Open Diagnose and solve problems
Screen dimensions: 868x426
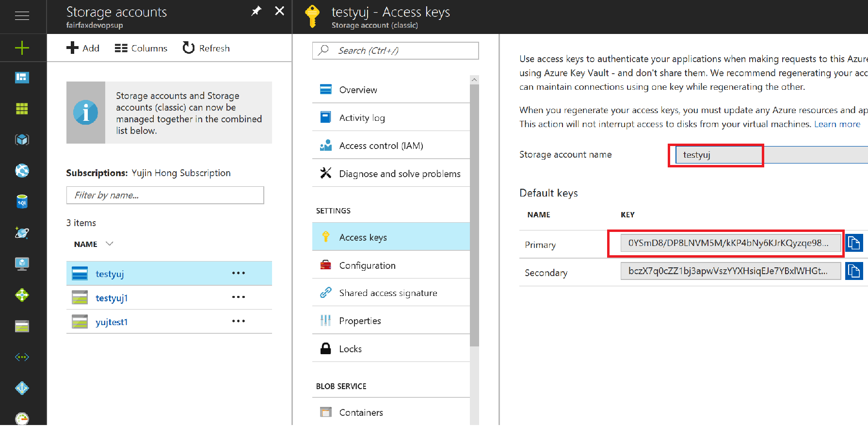(391, 173)
